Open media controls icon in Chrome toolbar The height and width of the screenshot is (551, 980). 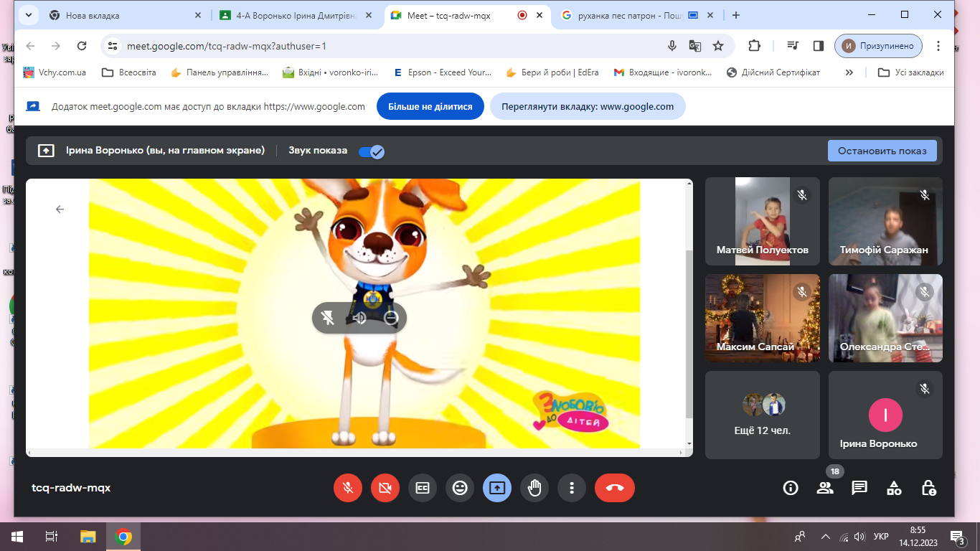point(793,46)
